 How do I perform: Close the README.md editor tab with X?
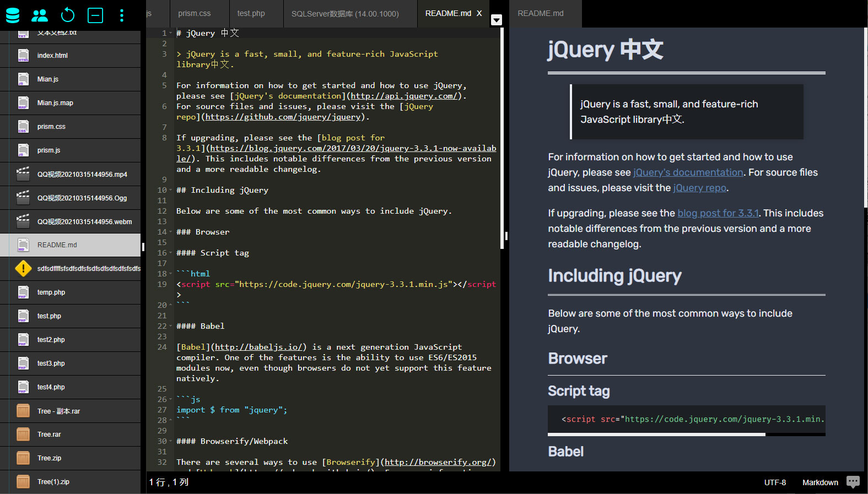coord(479,13)
